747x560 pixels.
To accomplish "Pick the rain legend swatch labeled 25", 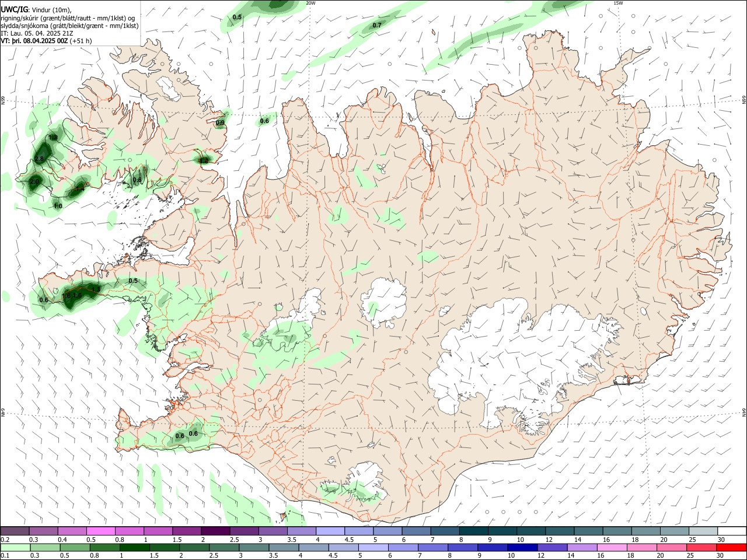I will 702,547.
